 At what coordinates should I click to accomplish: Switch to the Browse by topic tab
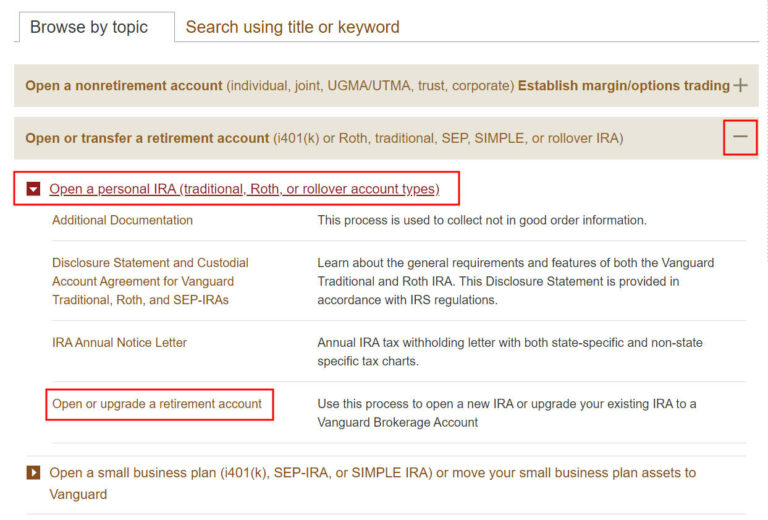[x=89, y=27]
